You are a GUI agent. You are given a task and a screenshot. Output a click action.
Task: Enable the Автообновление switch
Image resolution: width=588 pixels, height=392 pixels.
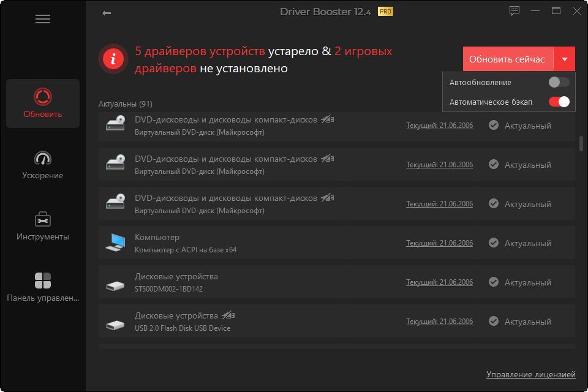pyautogui.click(x=559, y=82)
